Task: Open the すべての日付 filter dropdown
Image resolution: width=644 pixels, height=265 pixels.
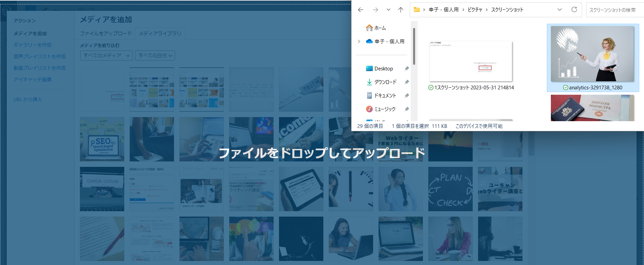Action: (x=155, y=56)
